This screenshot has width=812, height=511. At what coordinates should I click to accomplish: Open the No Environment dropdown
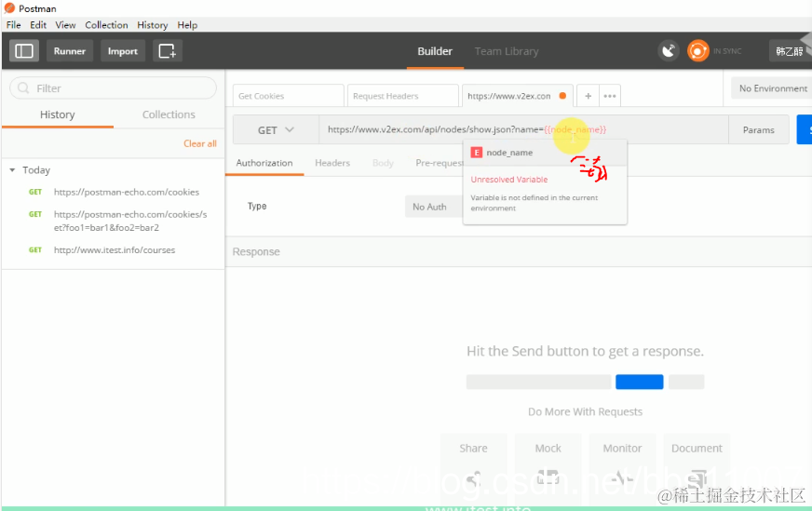[772, 88]
